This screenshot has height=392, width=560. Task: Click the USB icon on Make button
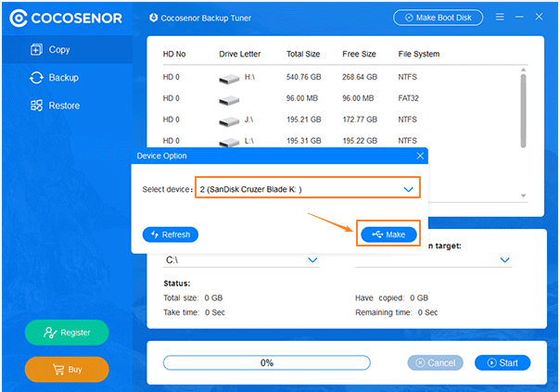click(377, 234)
